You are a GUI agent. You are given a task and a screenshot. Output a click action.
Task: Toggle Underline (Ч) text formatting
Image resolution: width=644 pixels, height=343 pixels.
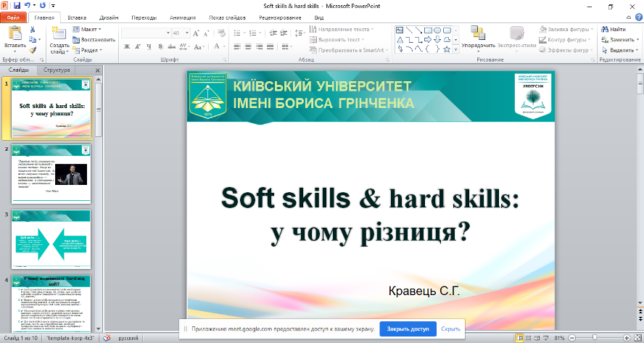pos(149,47)
